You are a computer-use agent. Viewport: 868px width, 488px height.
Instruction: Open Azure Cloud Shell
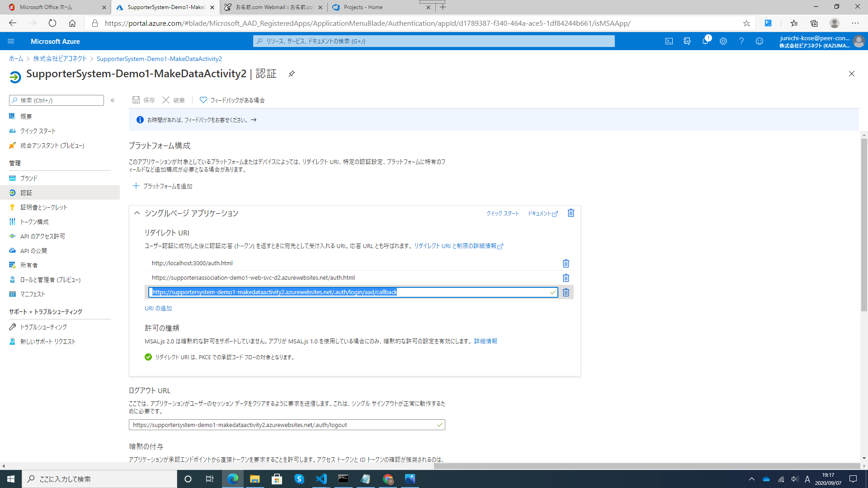tap(669, 41)
